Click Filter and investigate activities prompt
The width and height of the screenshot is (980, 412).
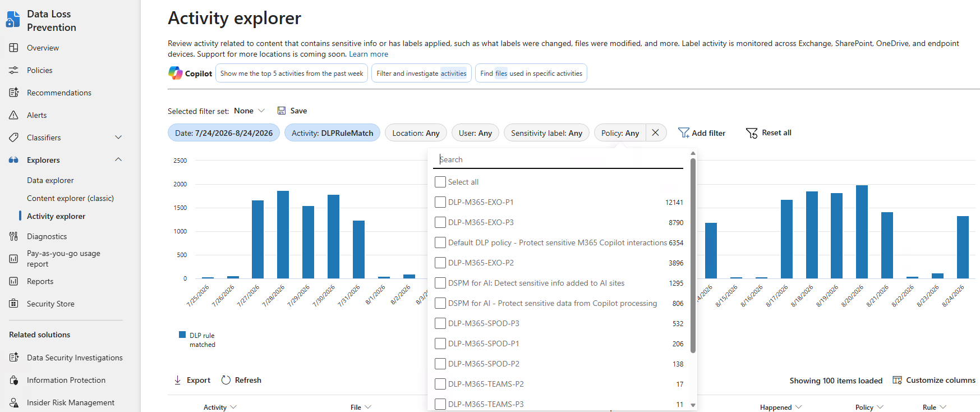click(x=421, y=73)
